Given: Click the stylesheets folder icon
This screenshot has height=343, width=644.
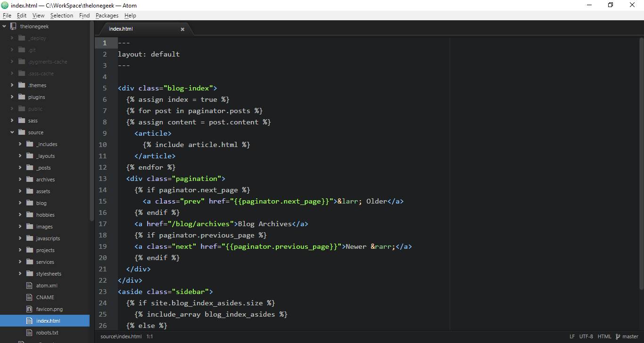Looking at the screenshot, I should coord(29,273).
